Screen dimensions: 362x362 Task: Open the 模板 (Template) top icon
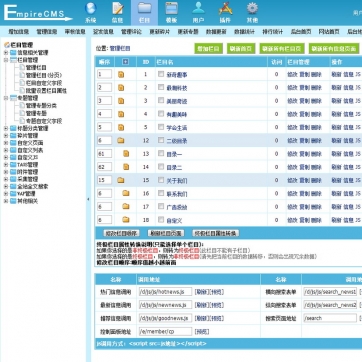coord(171,12)
